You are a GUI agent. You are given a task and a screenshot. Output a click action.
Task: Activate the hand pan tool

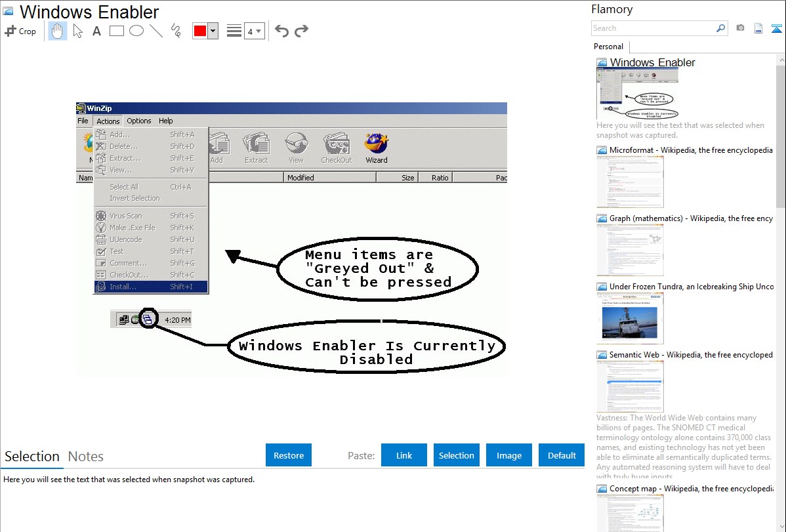click(x=57, y=31)
